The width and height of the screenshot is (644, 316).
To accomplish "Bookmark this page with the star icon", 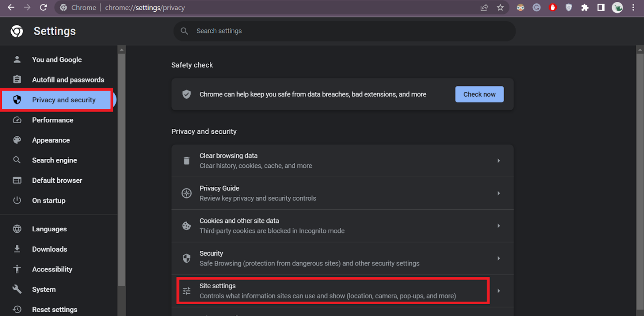I will coord(500,8).
